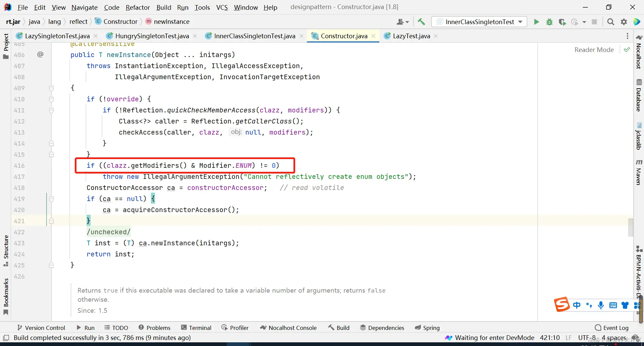Open Search Everywhere magnifier icon
The width and height of the screenshot is (644, 346).
(x=611, y=22)
